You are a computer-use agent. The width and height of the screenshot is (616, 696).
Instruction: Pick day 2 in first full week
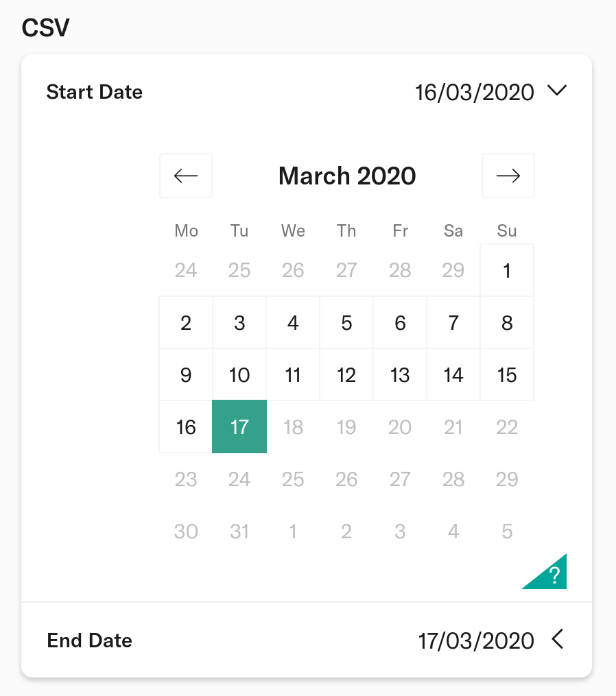click(186, 323)
